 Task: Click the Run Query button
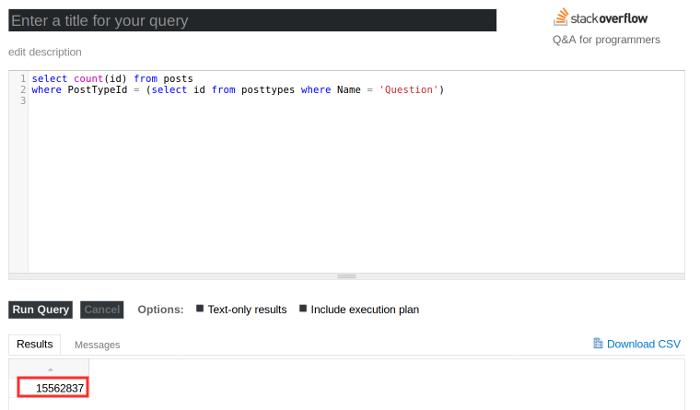41,310
